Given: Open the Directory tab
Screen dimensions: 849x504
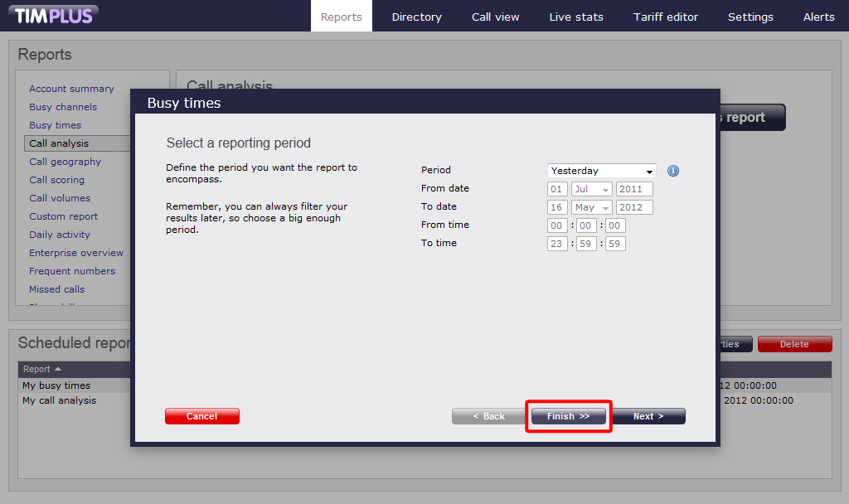Looking at the screenshot, I should [416, 17].
